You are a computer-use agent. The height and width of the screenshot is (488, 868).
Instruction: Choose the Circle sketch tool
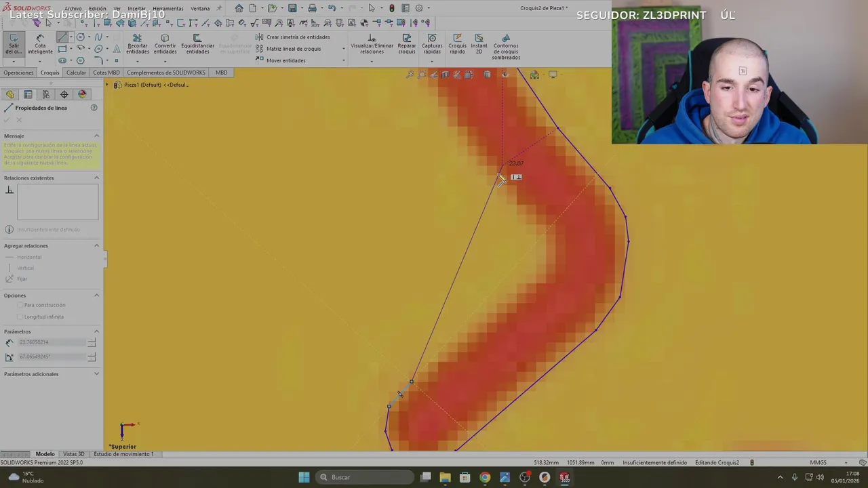(x=80, y=37)
